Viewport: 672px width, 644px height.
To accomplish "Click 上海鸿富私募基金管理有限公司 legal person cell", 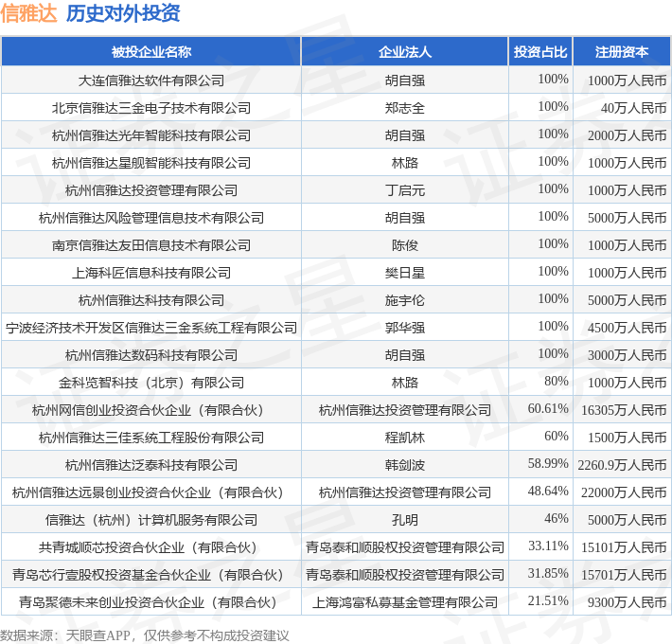I will click(x=404, y=602).
